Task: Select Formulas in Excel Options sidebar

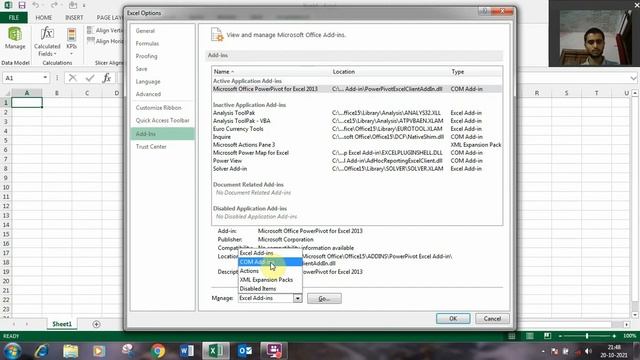Action: point(162,44)
